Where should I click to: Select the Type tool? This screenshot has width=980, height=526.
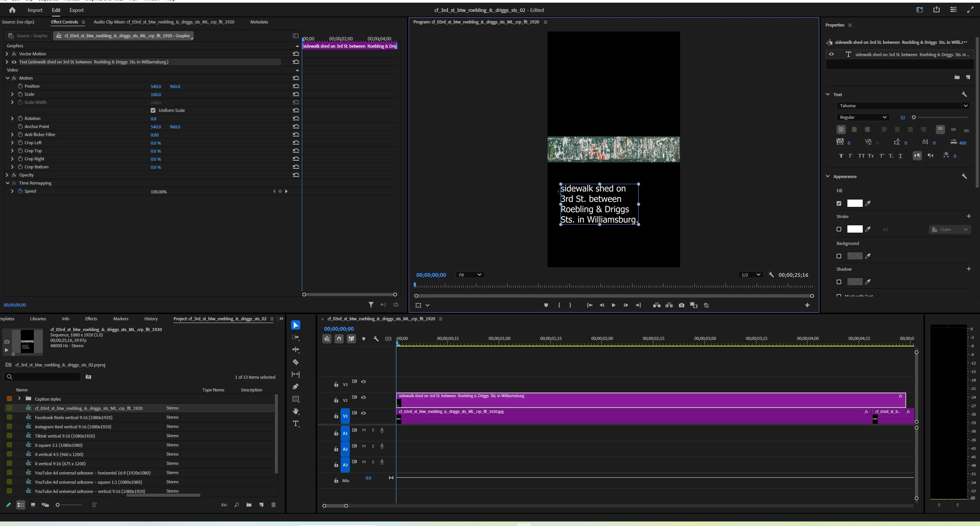coord(295,424)
